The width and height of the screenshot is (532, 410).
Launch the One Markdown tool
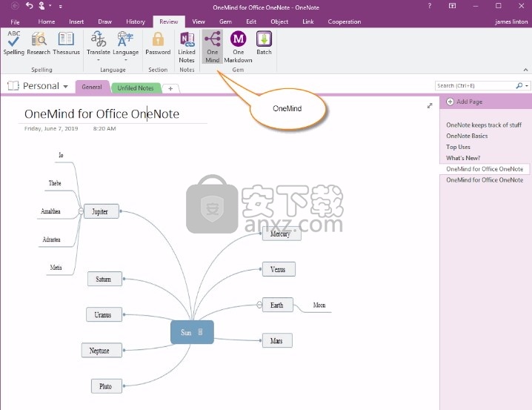point(238,47)
